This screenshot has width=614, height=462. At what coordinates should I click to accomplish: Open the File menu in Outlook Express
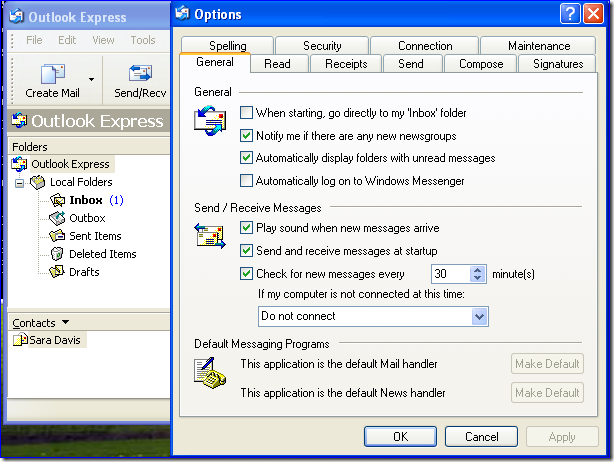click(x=34, y=40)
